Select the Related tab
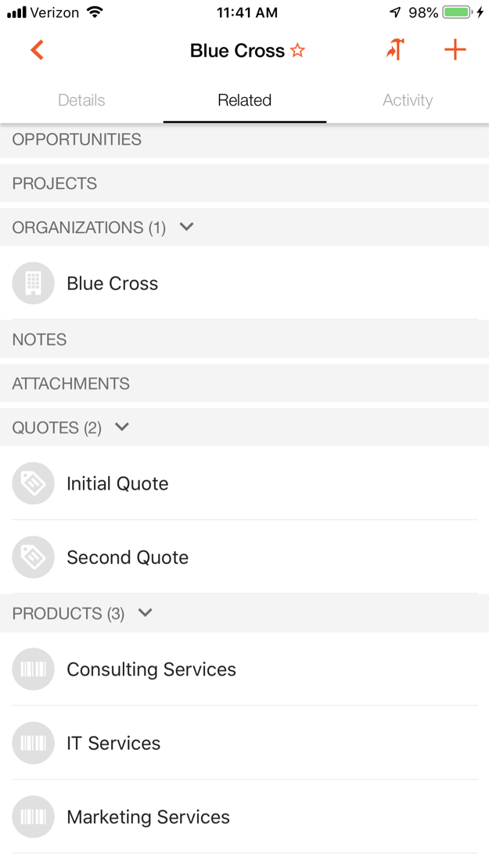 [244, 100]
